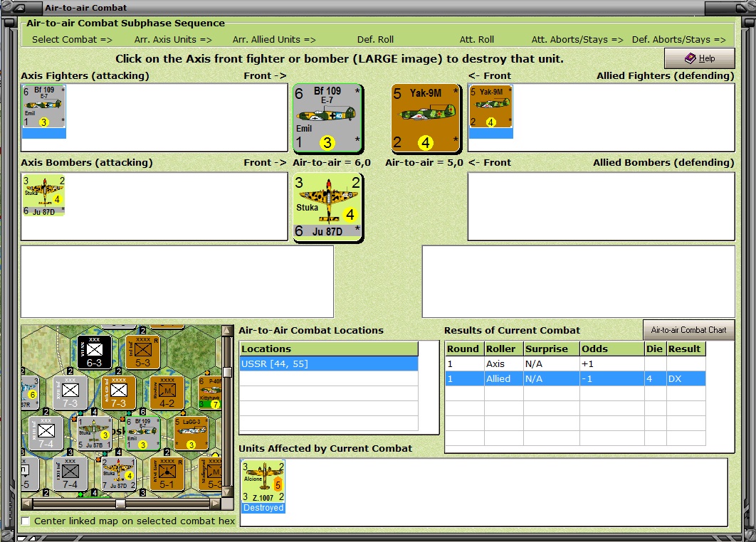Click the Kittyhawk P-40F counter on map
Screen dimensions: 756x542
(210, 393)
